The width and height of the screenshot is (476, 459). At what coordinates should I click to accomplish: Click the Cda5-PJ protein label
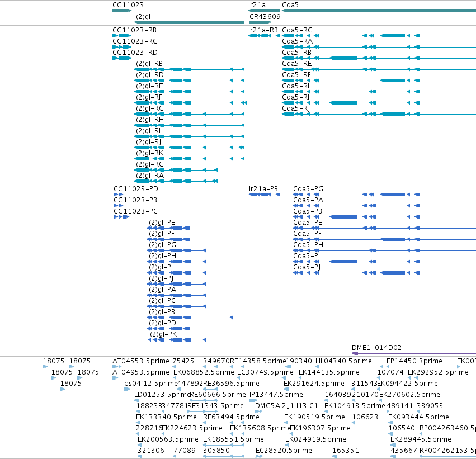[x=307, y=267]
